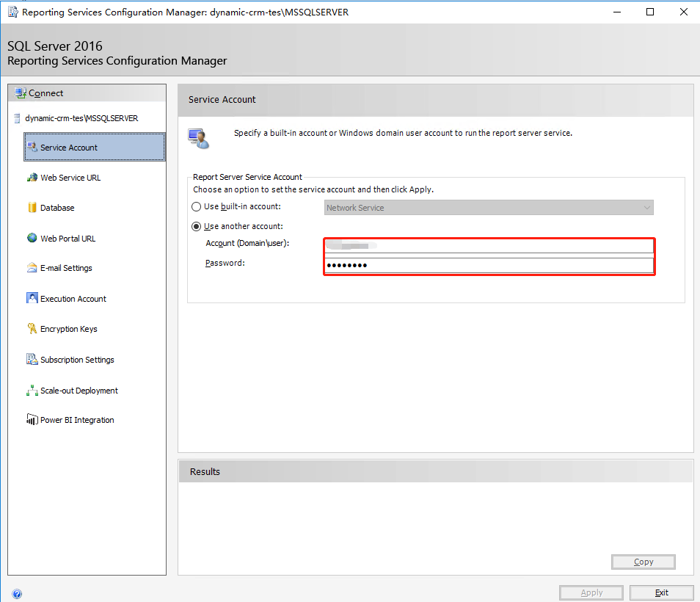Click the Scale-out Deployment icon

pos(32,391)
